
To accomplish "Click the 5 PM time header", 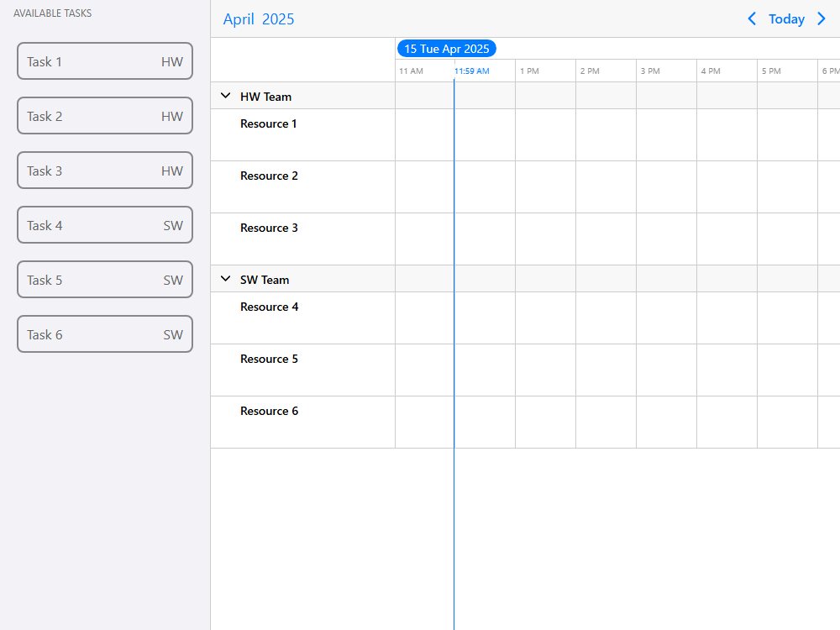I will coord(771,71).
